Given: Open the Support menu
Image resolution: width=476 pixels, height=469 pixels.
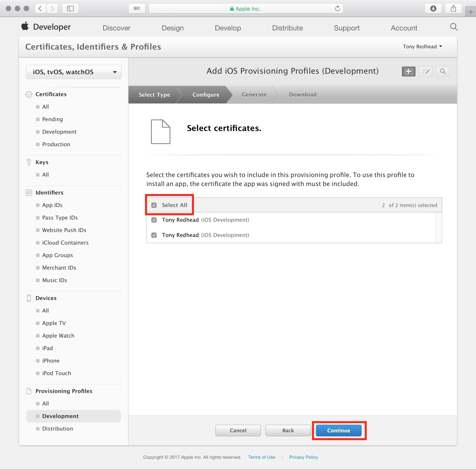Looking at the screenshot, I should [x=347, y=28].
